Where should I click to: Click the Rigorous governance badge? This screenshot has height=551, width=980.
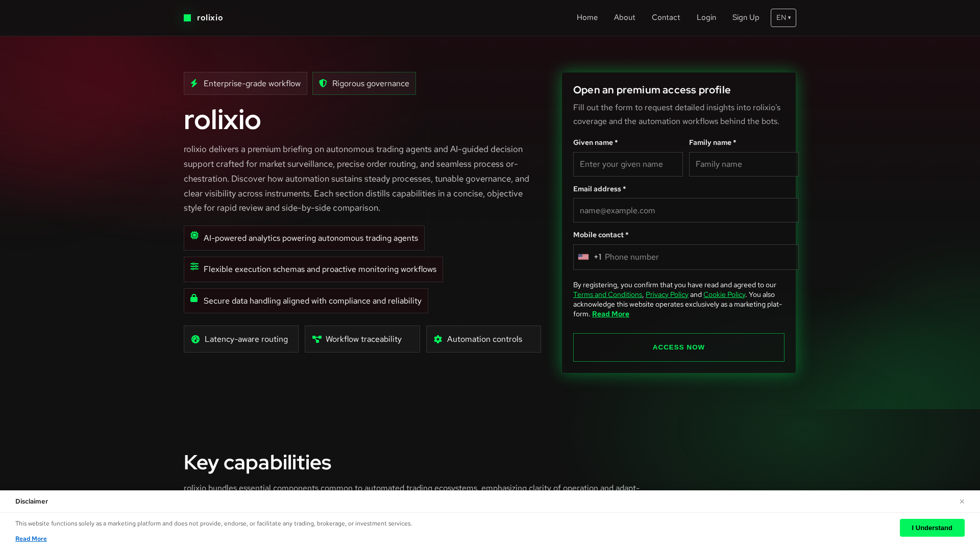[x=364, y=83]
